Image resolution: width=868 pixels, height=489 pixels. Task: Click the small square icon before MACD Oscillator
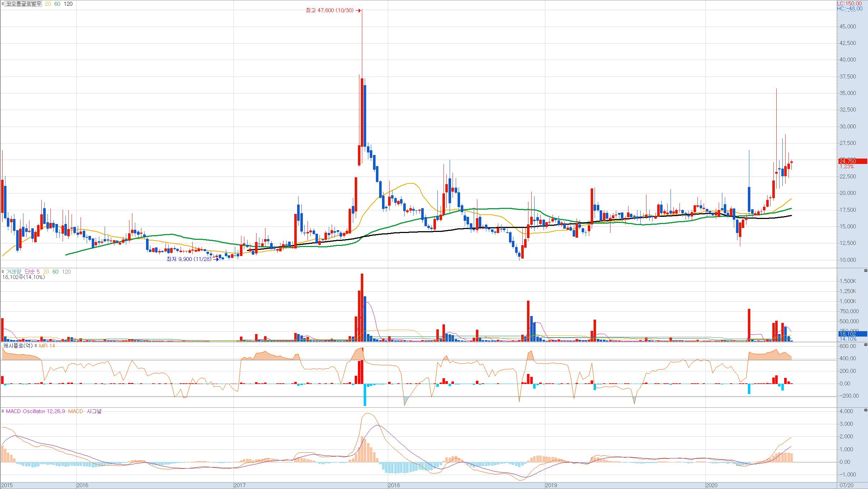tap(3, 411)
